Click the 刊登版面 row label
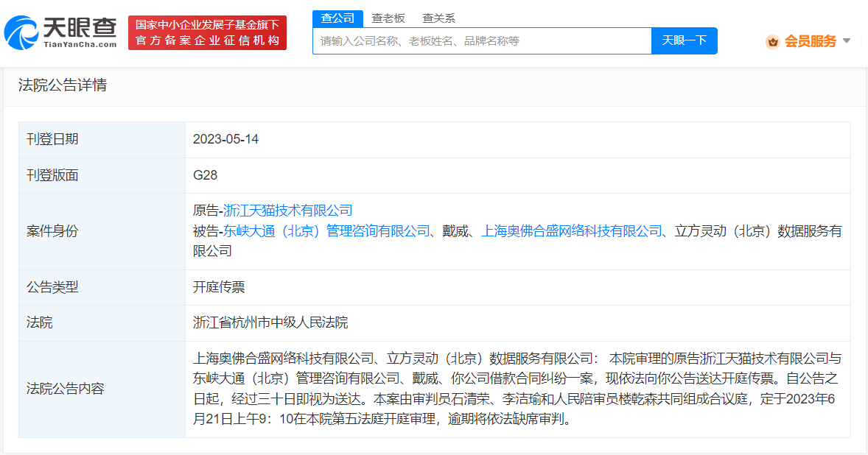 pyautogui.click(x=52, y=175)
